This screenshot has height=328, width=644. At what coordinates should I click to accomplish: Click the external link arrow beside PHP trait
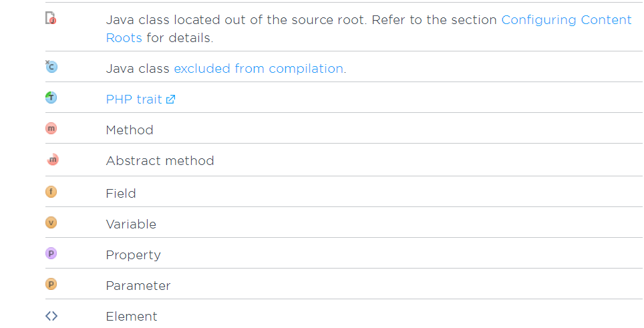(x=170, y=100)
